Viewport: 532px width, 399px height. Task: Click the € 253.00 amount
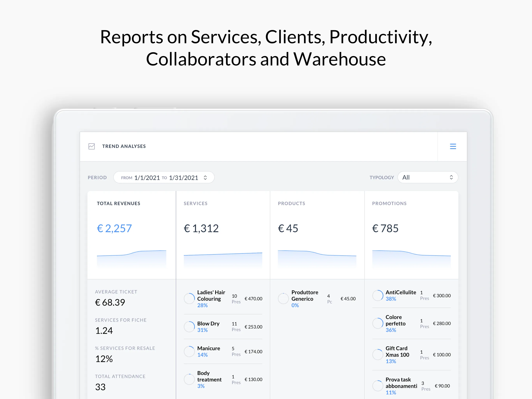(x=254, y=327)
